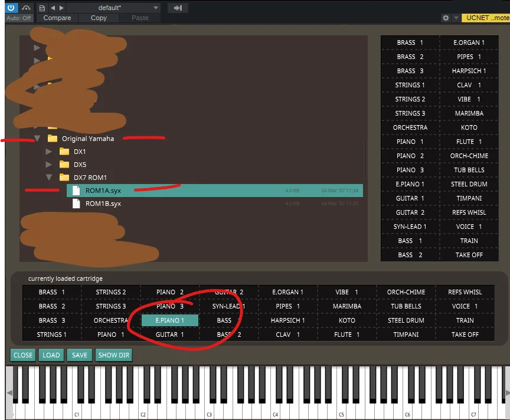Open the preset file menu icon
This screenshot has height=420, width=510.
coord(42,8)
